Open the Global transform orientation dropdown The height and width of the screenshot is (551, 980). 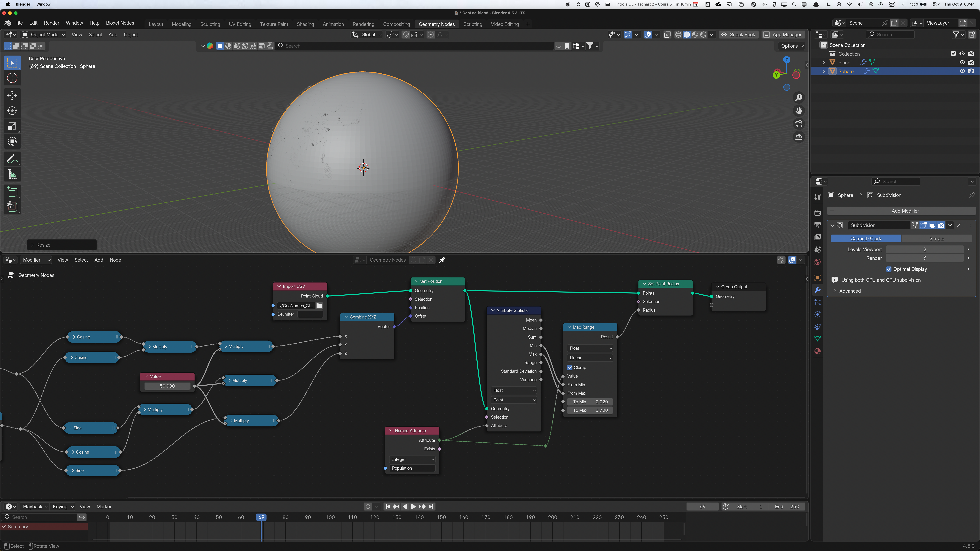(367, 35)
